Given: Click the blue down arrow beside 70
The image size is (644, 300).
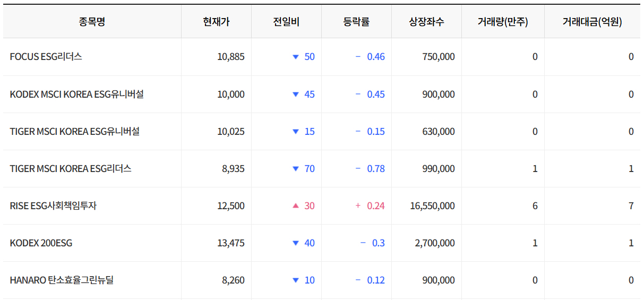Looking at the screenshot, I should 296,168.
